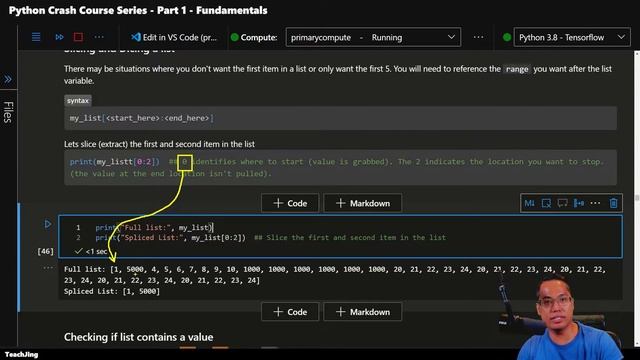Click the clear output cell toolbar icon
Image resolution: width=640 pixels, height=360 pixels.
(x=546, y=203)
